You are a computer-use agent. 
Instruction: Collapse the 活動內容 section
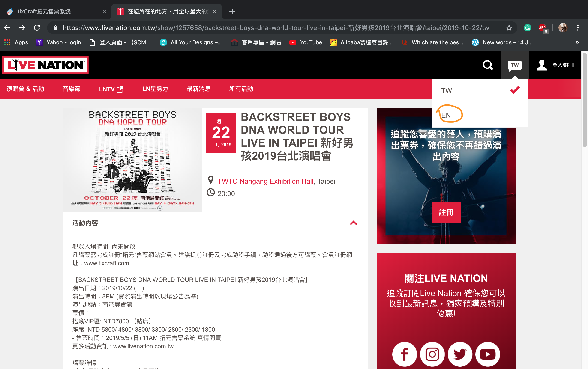click(353, 223)
